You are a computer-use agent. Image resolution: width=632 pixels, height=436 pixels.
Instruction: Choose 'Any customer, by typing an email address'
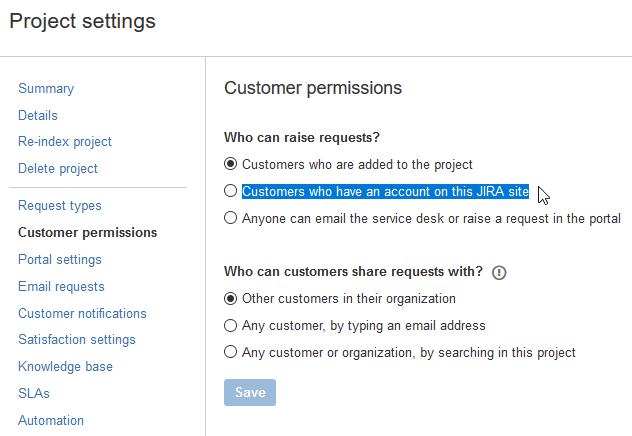pyautogui.click(x=231, y=325)
